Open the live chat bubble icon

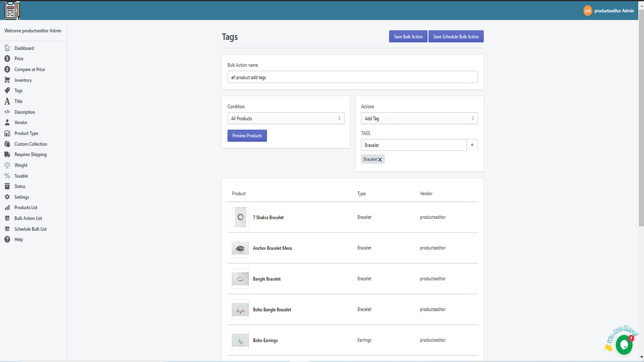(x=624, y=345)
